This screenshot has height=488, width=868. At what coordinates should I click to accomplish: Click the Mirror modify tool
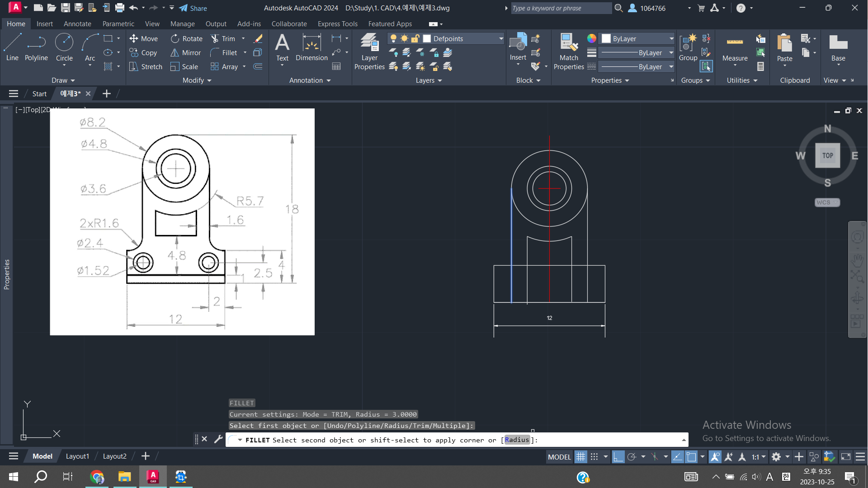click(185, 53)
